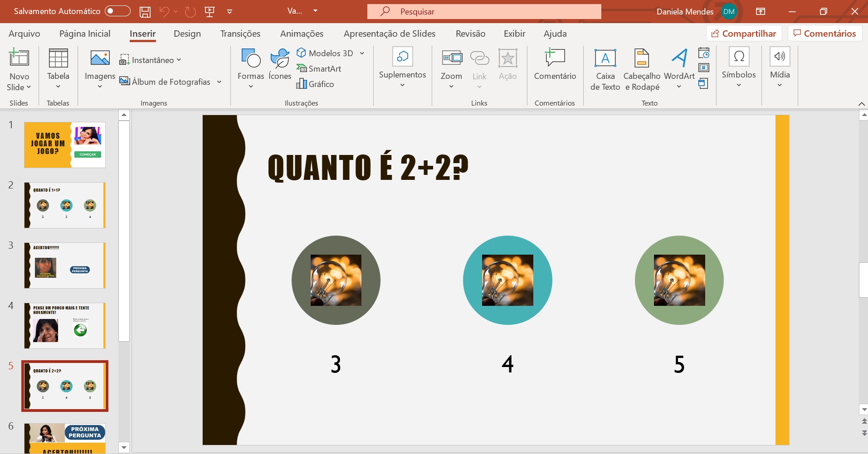Open the Animações tab
The height and width of the screenshot is (454, 868).
302,34
